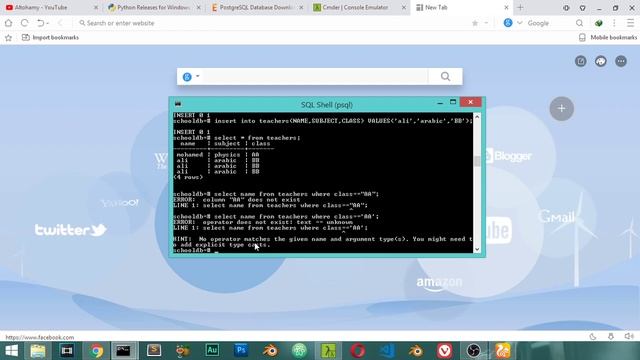
Task: Open the Gmail speed dial shortcut
Action: [556, 216]
